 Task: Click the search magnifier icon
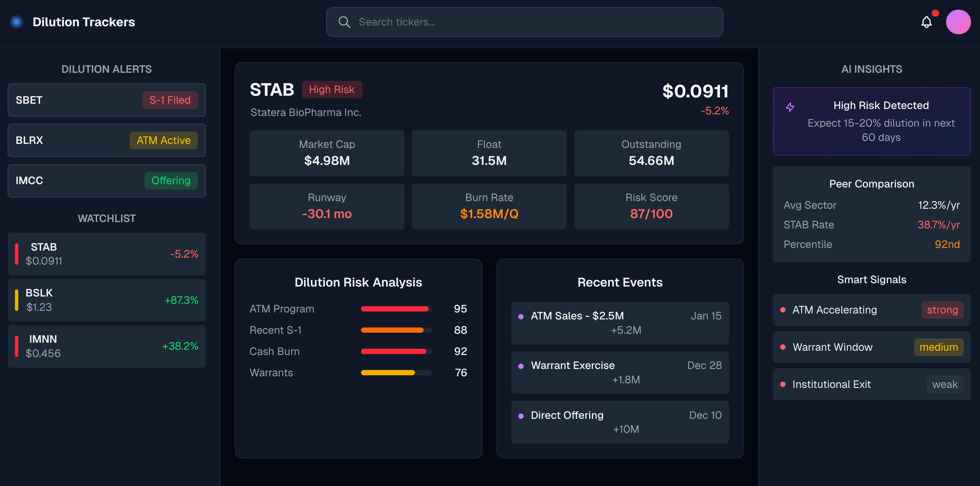344,22
